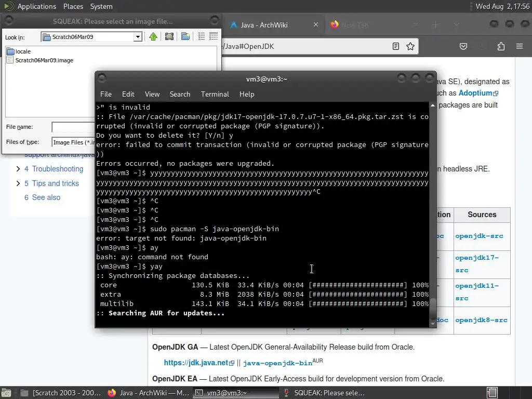This screenshot has width=532, height=399.
Task: Click the File name input field
Action: tap(73, 127)
